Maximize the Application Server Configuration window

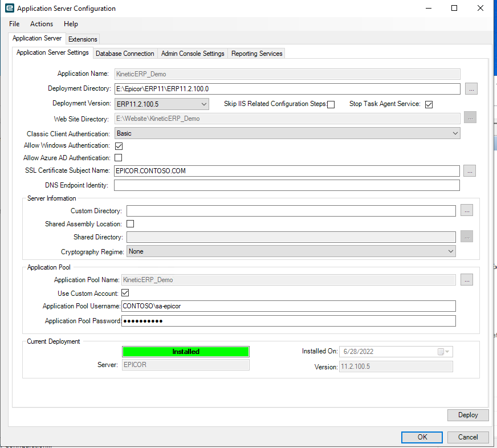click(x=454, y=8)
